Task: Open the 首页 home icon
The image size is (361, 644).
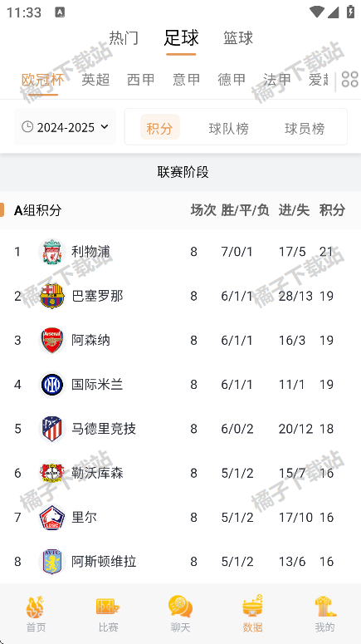Action: (x=36, y=607)
